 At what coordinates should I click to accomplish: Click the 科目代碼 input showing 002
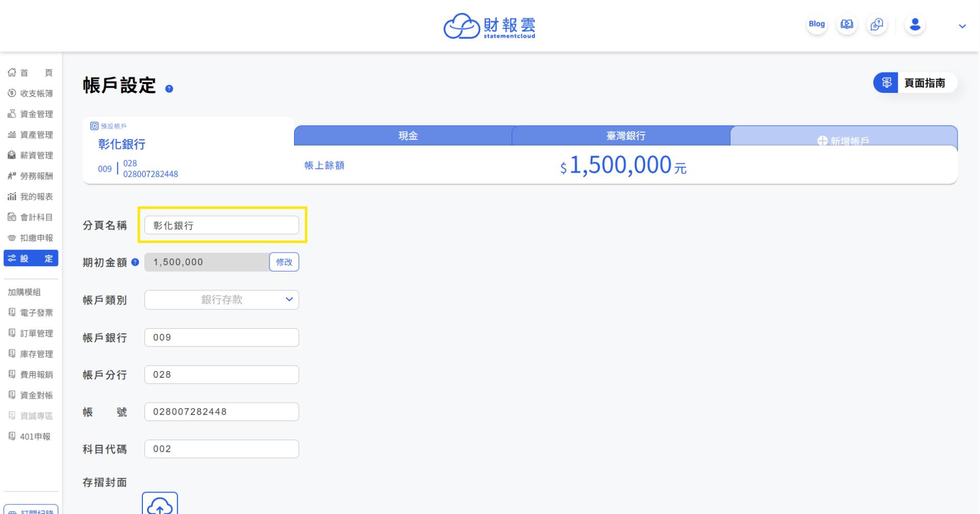coord(222,449)
